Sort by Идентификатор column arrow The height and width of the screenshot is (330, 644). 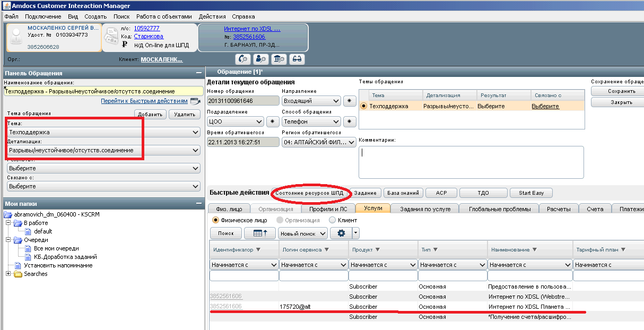258,249
